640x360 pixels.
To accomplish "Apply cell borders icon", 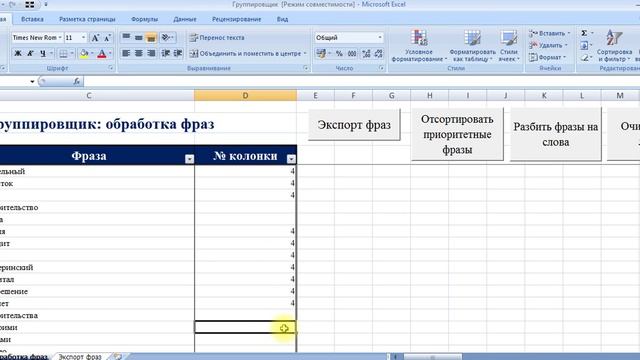I will [x=63, y=53].
